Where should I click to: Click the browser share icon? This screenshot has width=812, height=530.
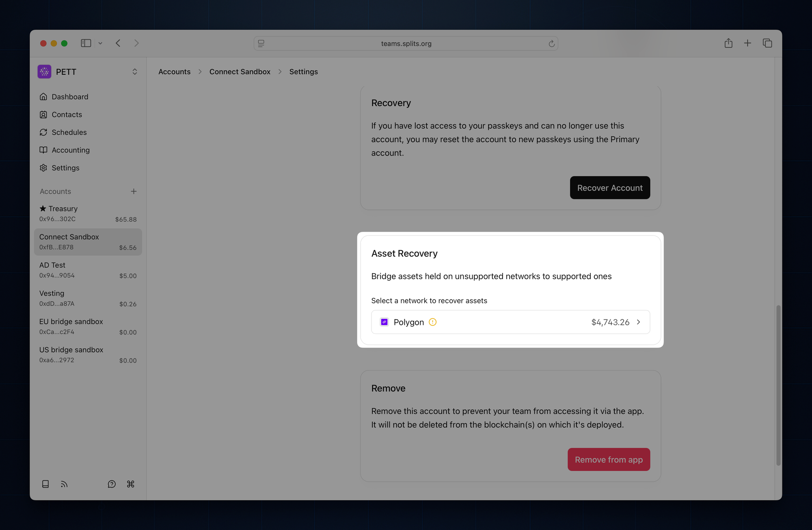point(728,43)
